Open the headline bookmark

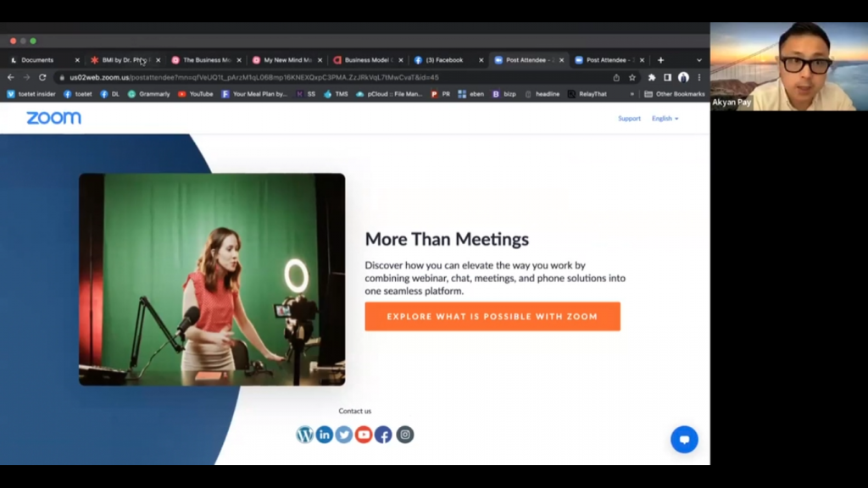[x=542, y=94]
